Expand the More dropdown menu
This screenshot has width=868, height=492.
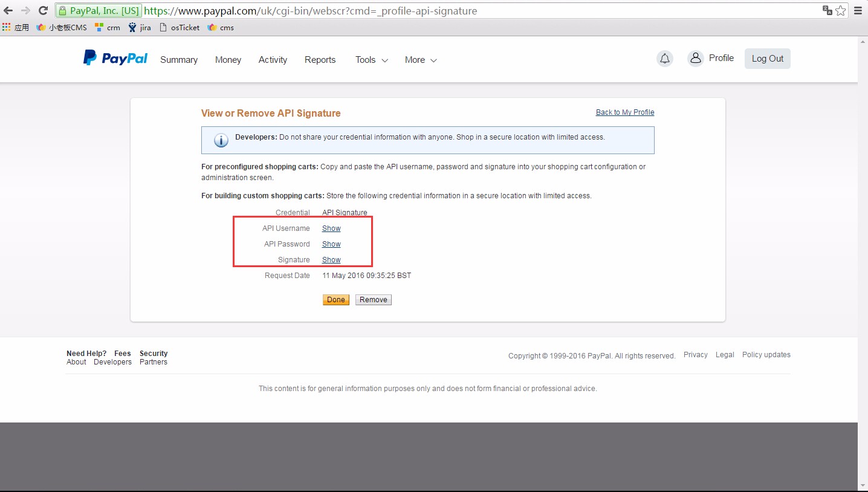pyautogui.click(x=421, y=60)
